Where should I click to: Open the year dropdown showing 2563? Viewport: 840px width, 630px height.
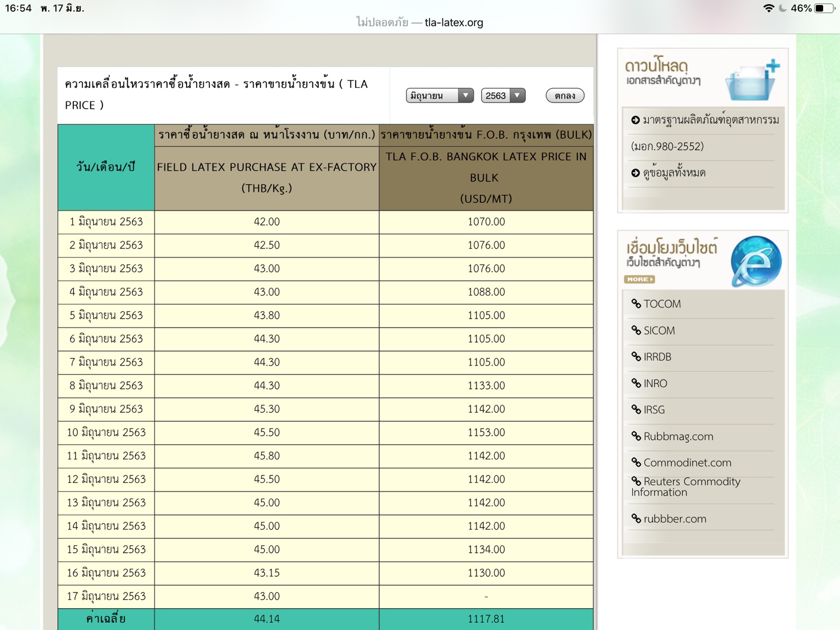[503, 96]
